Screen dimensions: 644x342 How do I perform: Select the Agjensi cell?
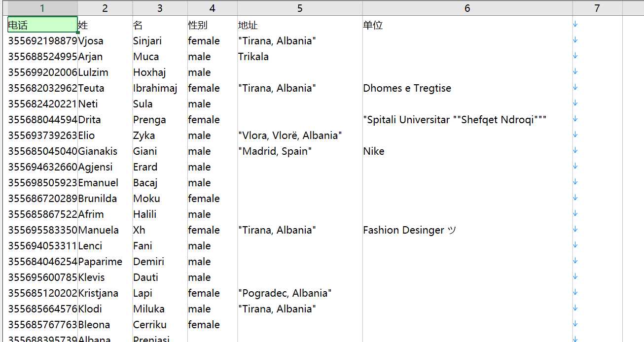click(x=105, y=167)
